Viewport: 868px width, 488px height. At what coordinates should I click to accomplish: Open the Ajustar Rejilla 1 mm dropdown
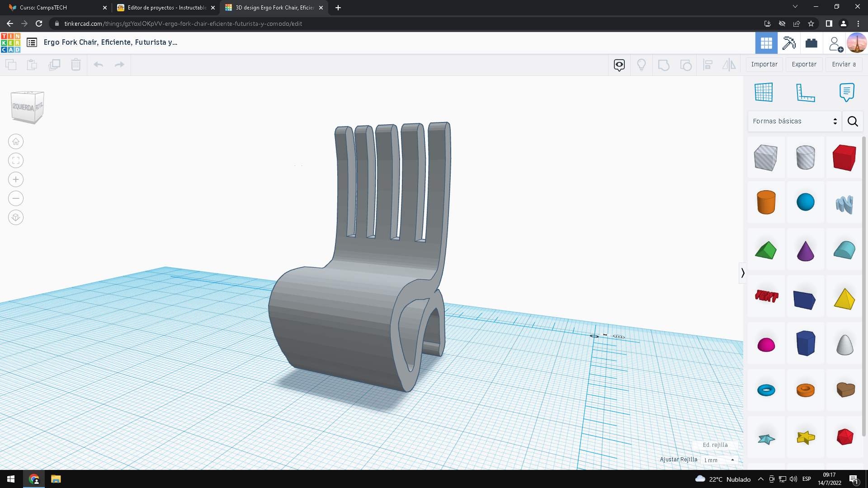point(719,460)
